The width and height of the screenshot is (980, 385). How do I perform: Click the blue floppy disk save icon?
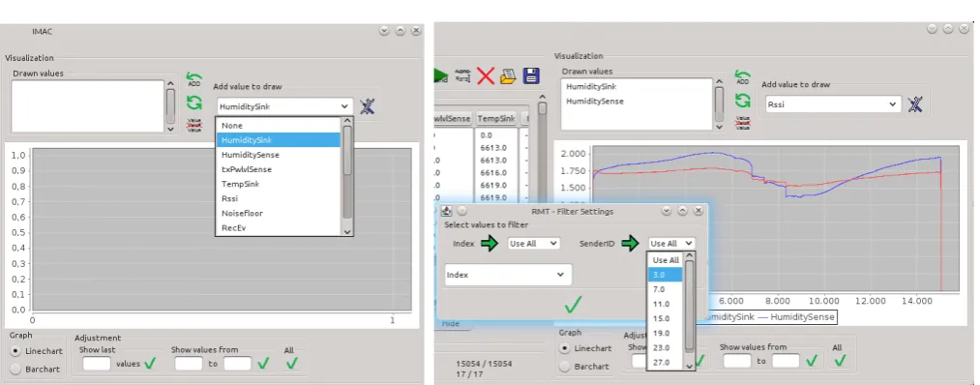[530, 76]
